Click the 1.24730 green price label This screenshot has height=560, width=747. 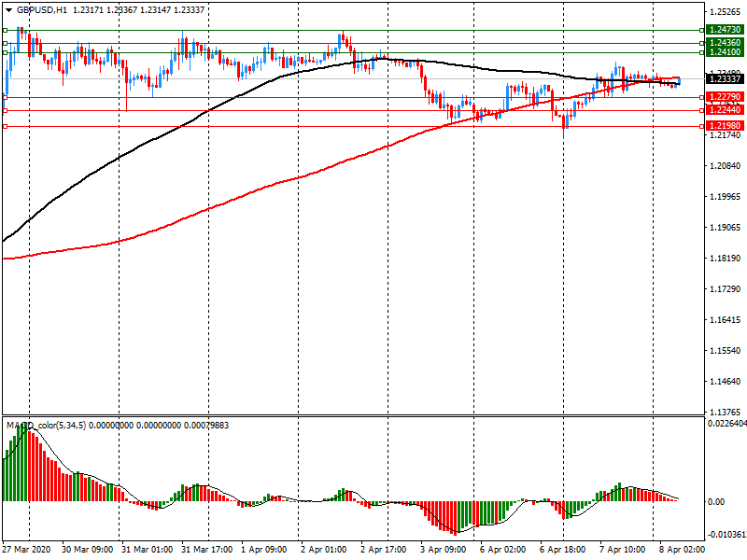pos(725,31)
